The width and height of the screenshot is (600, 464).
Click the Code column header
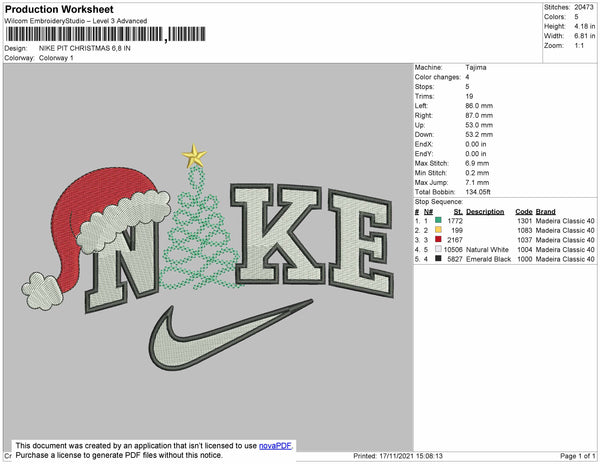point(523,212)
